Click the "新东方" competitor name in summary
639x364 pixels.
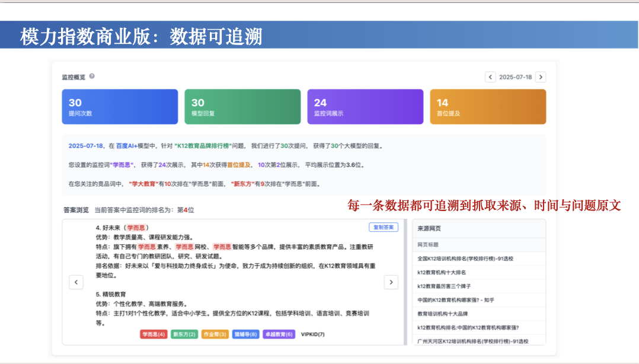(242, 184)
